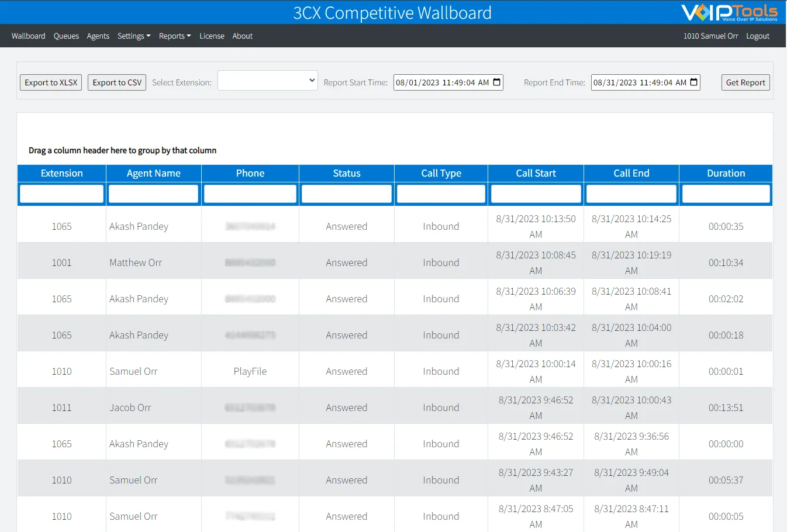Open the Select Extension dropdown
Screen dimensions: 787x532
point(268,81)
